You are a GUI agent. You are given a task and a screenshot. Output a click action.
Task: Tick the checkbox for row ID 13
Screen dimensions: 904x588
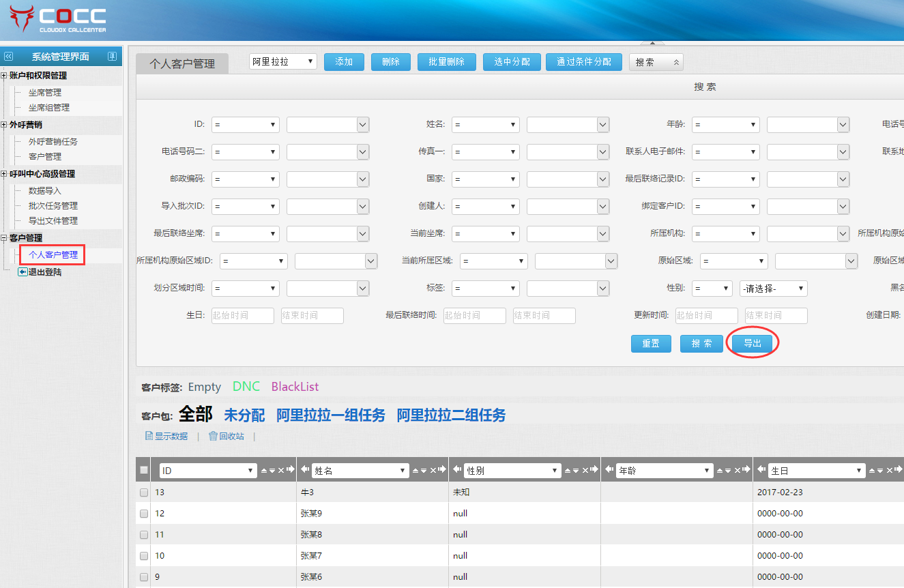coord(144,493)
